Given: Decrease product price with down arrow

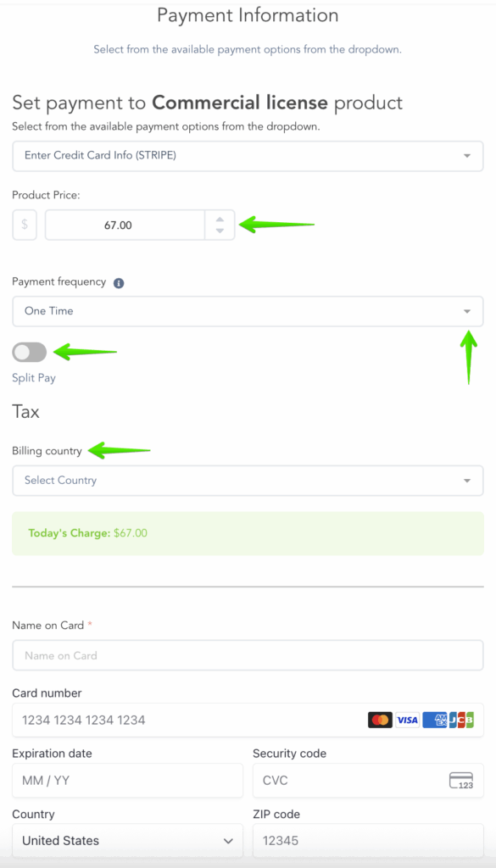Looking at the screenshot, I should tap(220, 231).
